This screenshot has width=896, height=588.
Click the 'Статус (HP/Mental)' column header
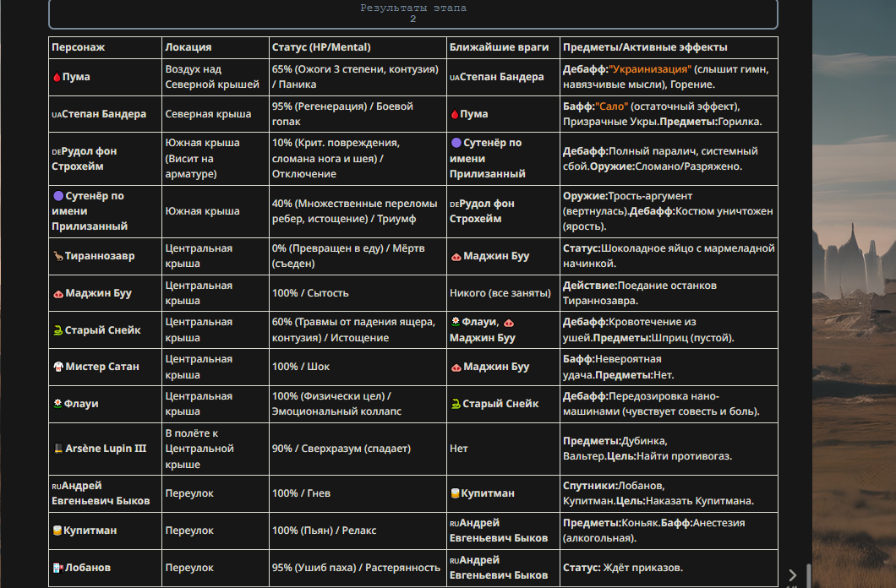358,47
